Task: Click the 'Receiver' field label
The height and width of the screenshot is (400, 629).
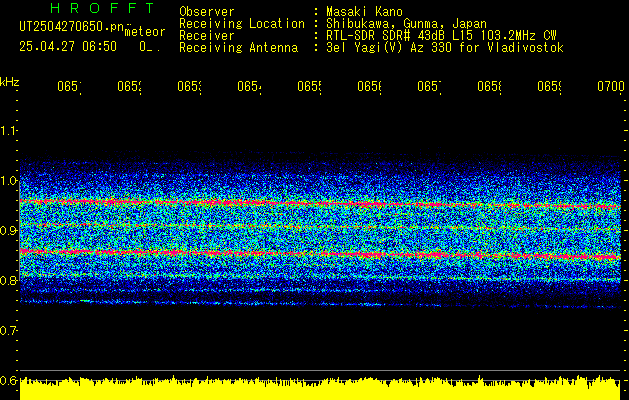Action: [x=207, y=36]
